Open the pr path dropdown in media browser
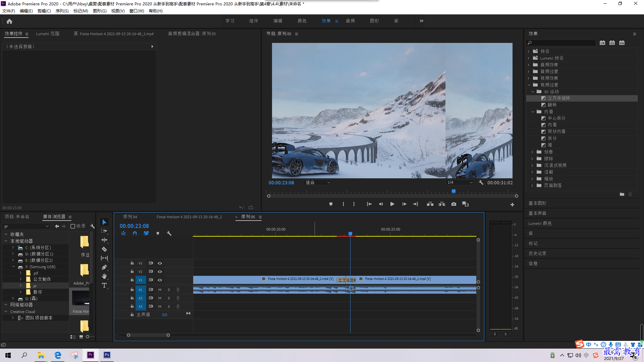 [26, 226]
